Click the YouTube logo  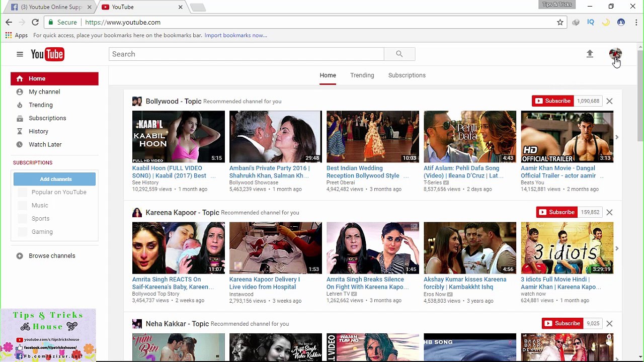coord(47,54)
